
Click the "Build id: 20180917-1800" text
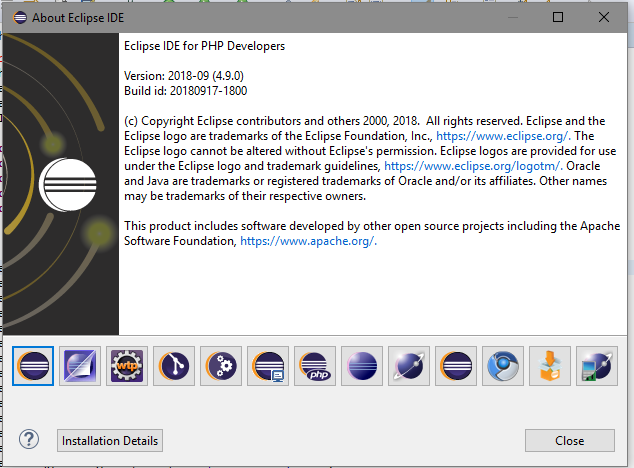186,91
